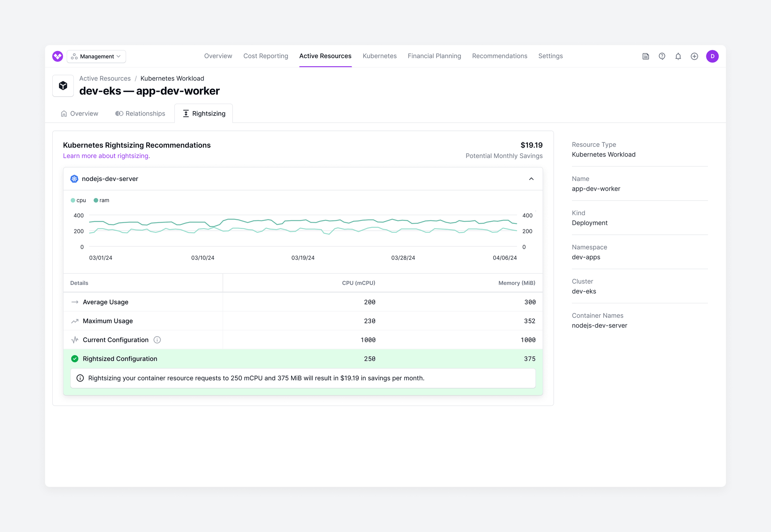Screen dimensions: 771x532
Task: Open the notifications bell icon
Action: click(678, 56)
